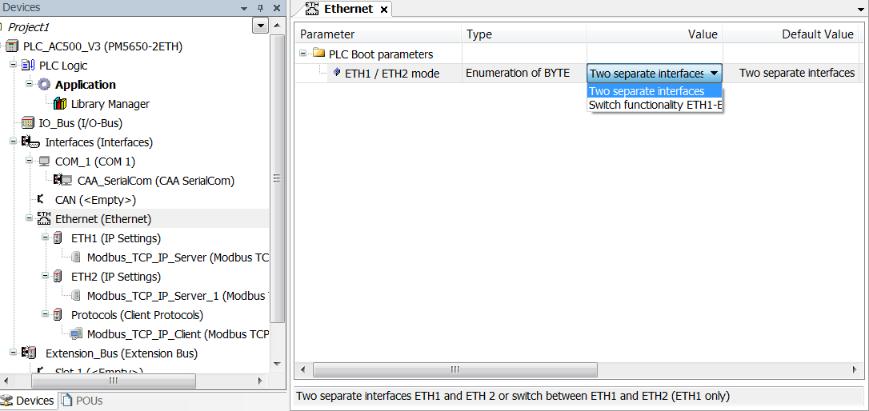
Task: Click the CAA_SerialCom icon
Action: point(62,180)
